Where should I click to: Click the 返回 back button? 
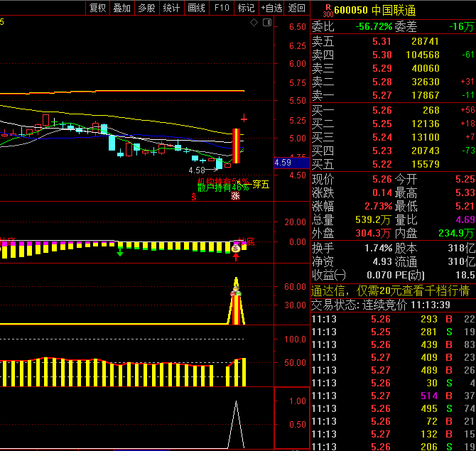296,8
